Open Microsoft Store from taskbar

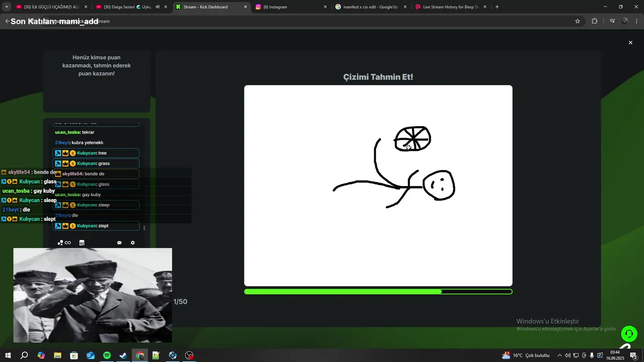click(74, 355)
